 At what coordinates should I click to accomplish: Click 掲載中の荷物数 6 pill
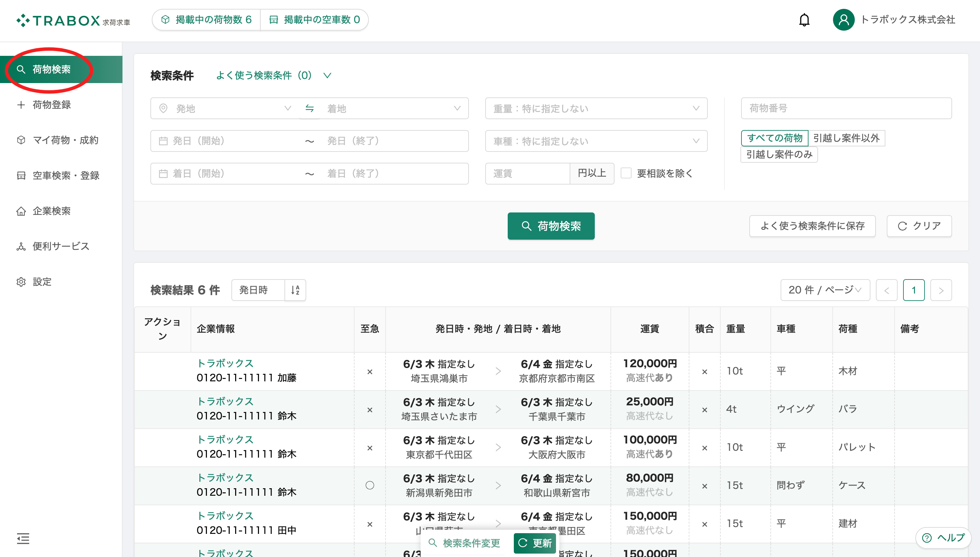coord(207,19)
